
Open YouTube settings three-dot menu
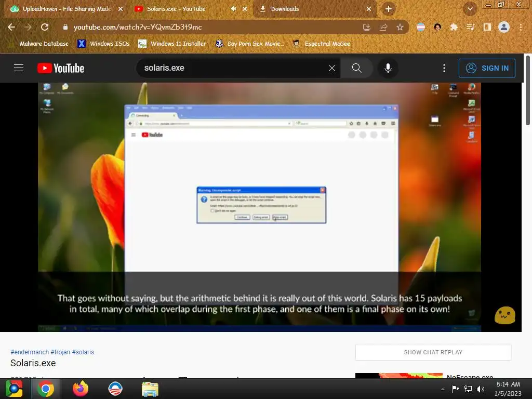[444, 68]
